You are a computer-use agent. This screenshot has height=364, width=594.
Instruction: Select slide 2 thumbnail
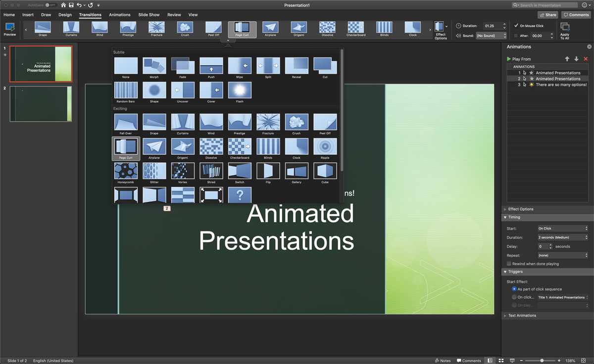tap(41, 104)
